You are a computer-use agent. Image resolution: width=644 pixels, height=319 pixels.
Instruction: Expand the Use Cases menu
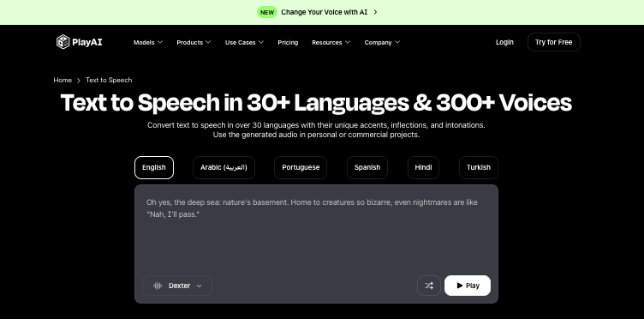point(244,42)
